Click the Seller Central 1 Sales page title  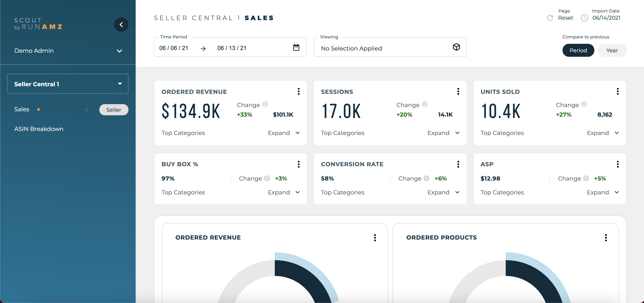point(214,18)
